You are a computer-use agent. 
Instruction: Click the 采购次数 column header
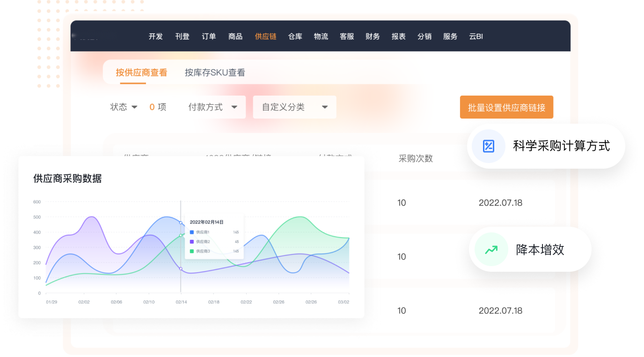(x=416, y=158)
